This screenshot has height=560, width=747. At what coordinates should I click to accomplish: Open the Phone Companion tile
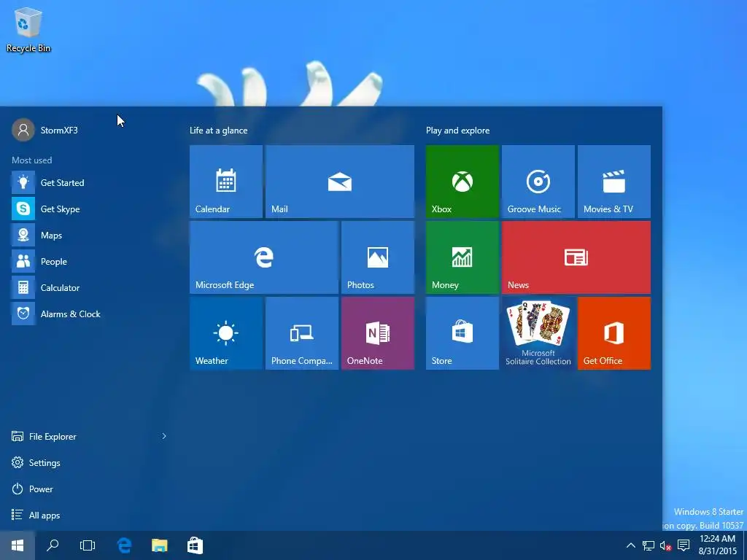tap(302, 332)
